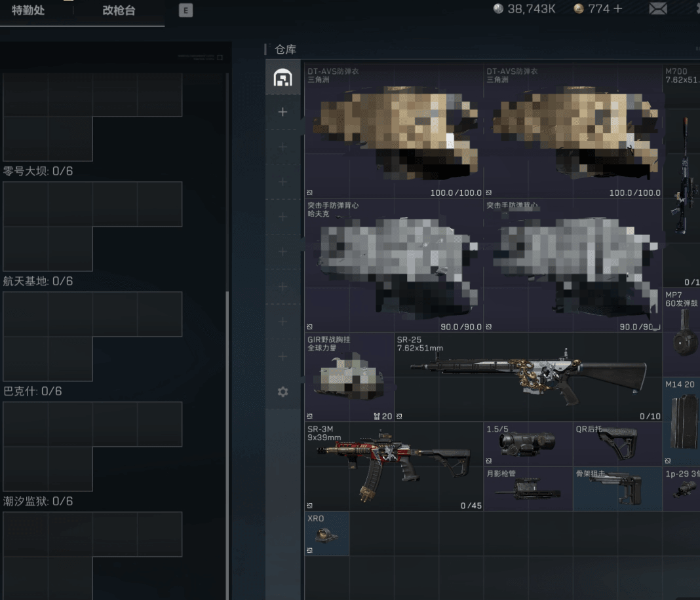Select the left DT-AVS防弹衣 armor
The image size is (700, 600).
coord(393,131)
